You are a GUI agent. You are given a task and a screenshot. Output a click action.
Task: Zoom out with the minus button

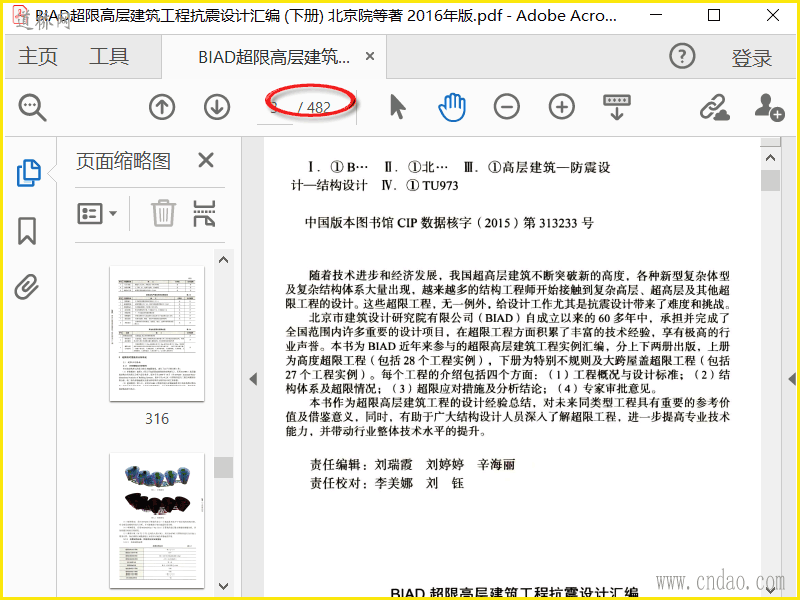507,107
